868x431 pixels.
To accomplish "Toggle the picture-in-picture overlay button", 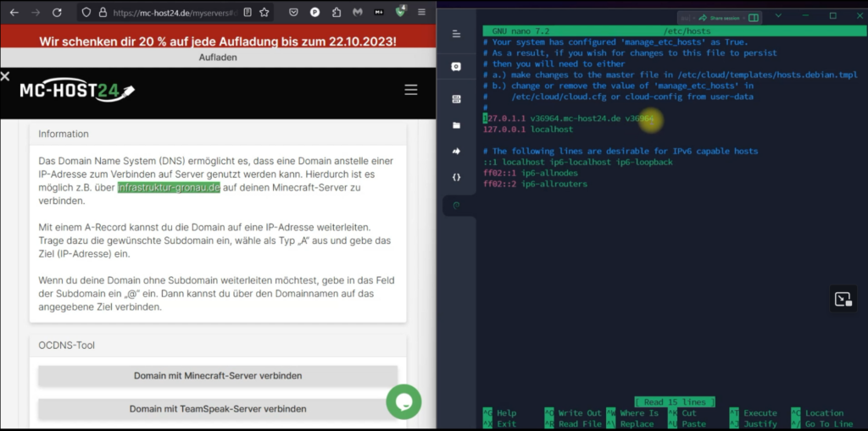I will (842, 299).
